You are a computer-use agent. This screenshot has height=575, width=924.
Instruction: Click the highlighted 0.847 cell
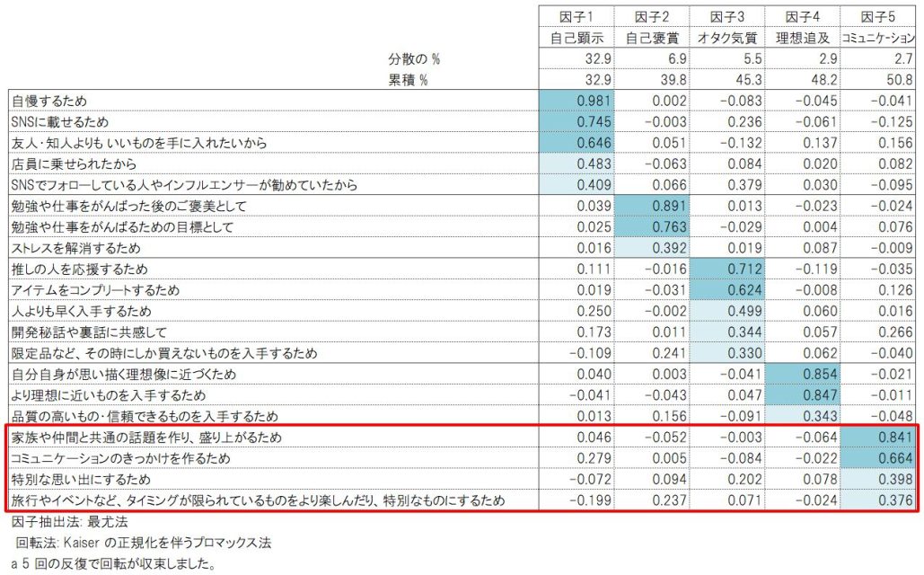(803, 395)
